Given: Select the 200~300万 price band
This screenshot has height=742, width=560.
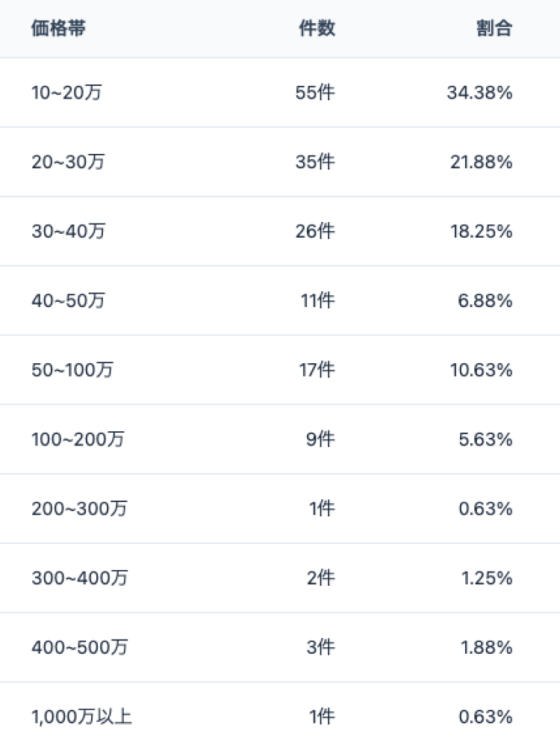Looking at the screenshot, I should (79, 509).
